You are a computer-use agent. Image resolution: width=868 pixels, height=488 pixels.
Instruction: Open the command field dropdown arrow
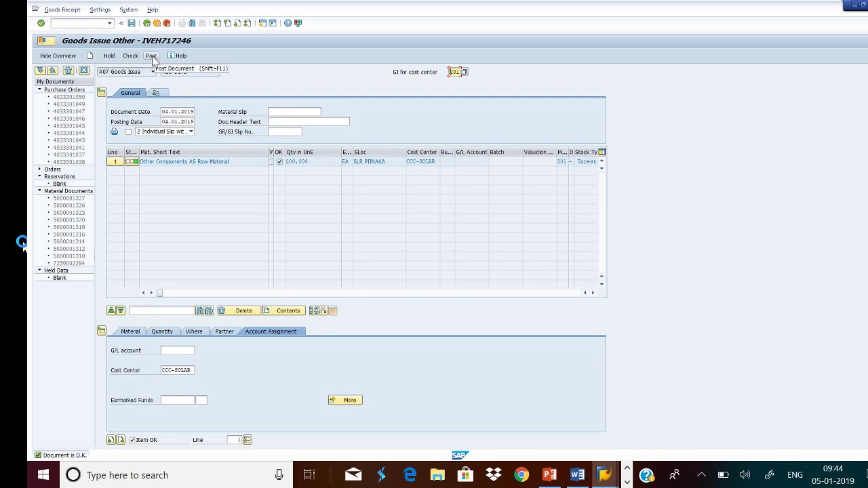pyautogui.click(x=110, y=23)
